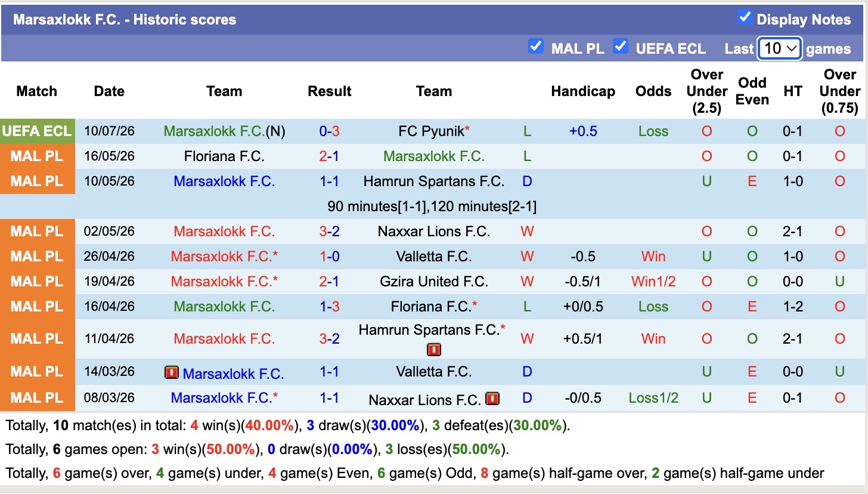The height and width of the screenshot is (494, 868).
Task: Click MAL PL label for 16/05/26 match
Action: (37, 156)
